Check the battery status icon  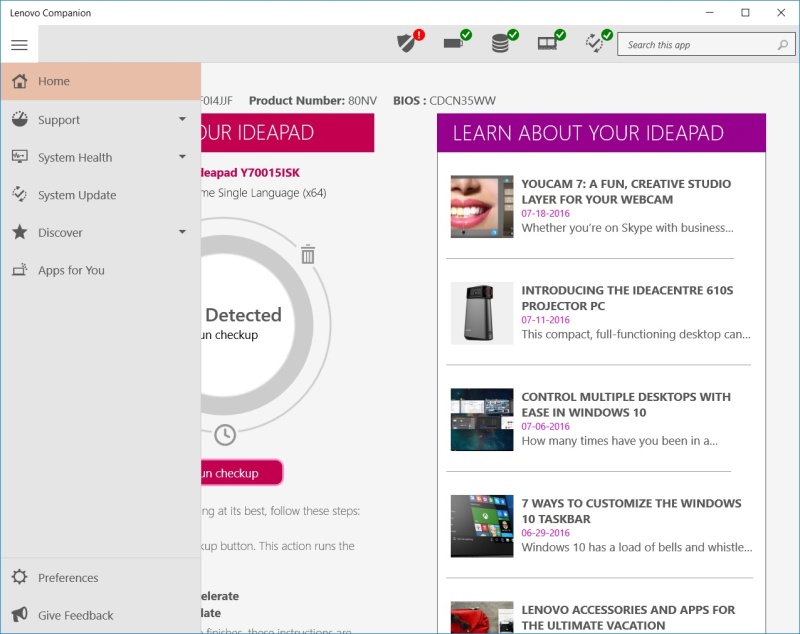[457, 42]
